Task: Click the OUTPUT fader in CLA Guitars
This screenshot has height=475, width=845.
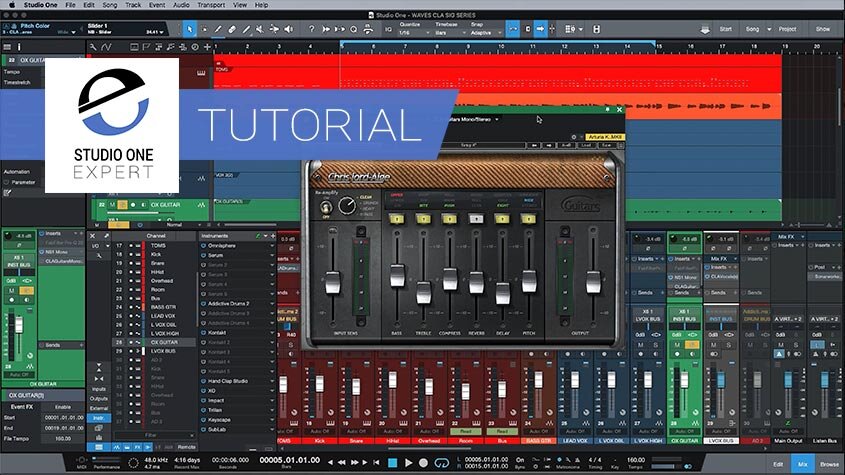Action: [x=593, y=283]
